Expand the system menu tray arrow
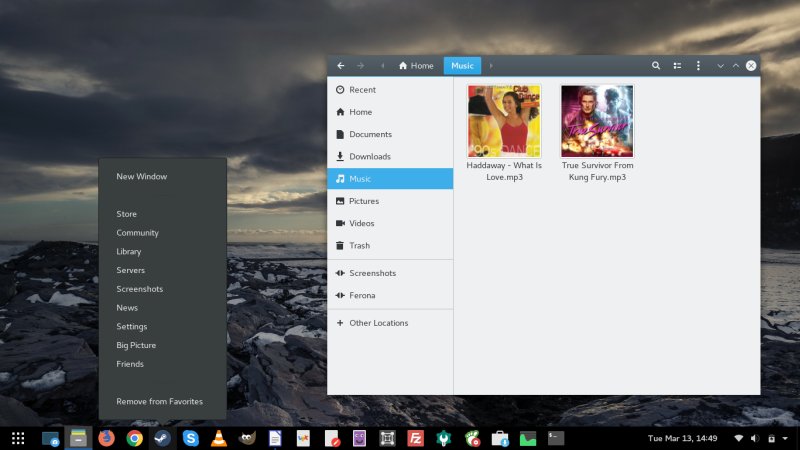 pos(785,438)
